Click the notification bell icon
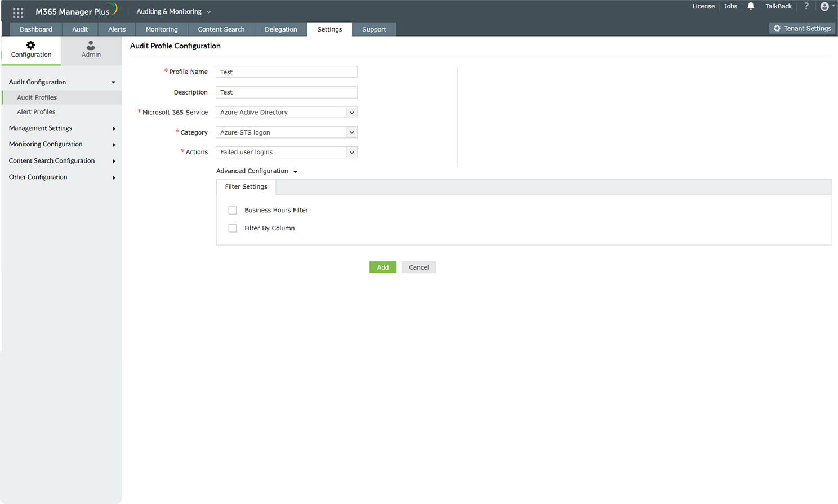The height and width of the screenshot is (504, 838). 751,6
